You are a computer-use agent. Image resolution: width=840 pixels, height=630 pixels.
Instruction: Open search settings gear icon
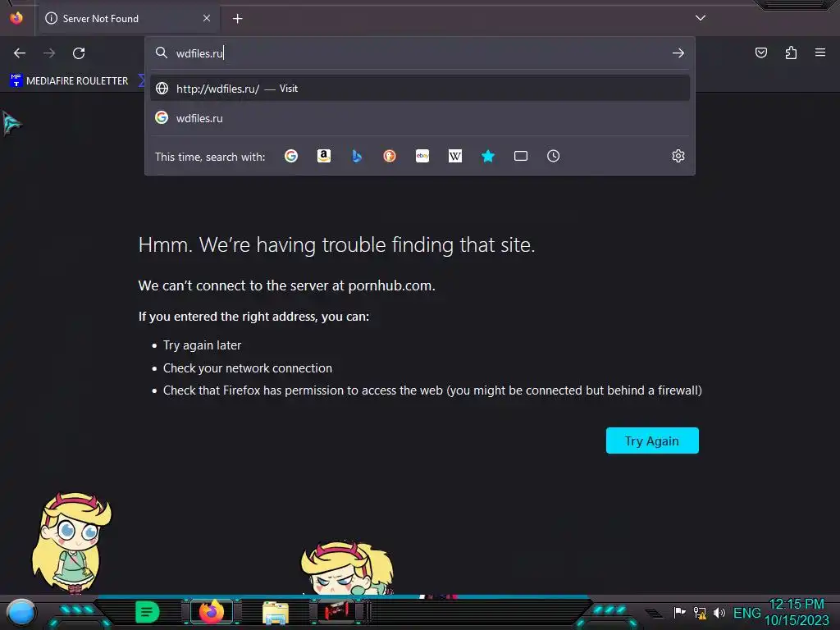tap(678, 156)
